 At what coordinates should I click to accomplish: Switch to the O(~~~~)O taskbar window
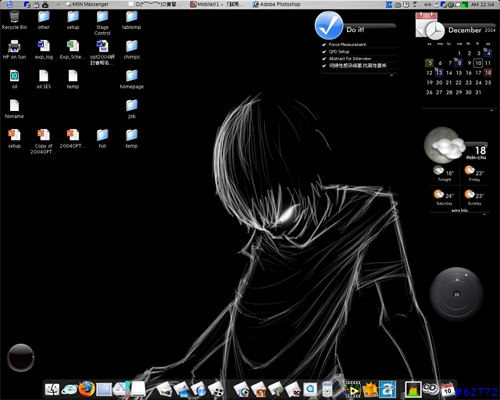156,4
